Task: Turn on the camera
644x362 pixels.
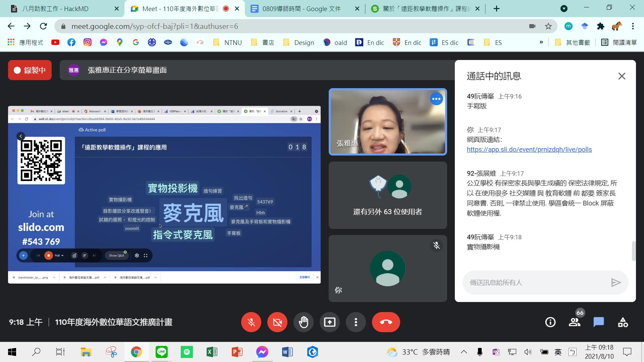Action: point(277,322)
